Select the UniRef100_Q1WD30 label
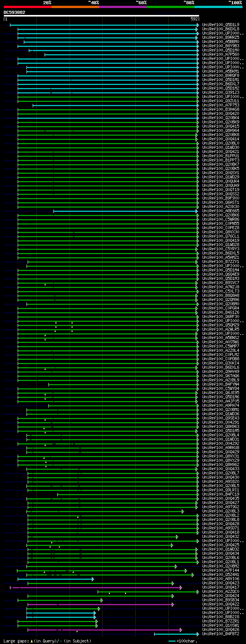Viewport: 246px width, 644px height. pyautogui.click(x=221, y=147)
